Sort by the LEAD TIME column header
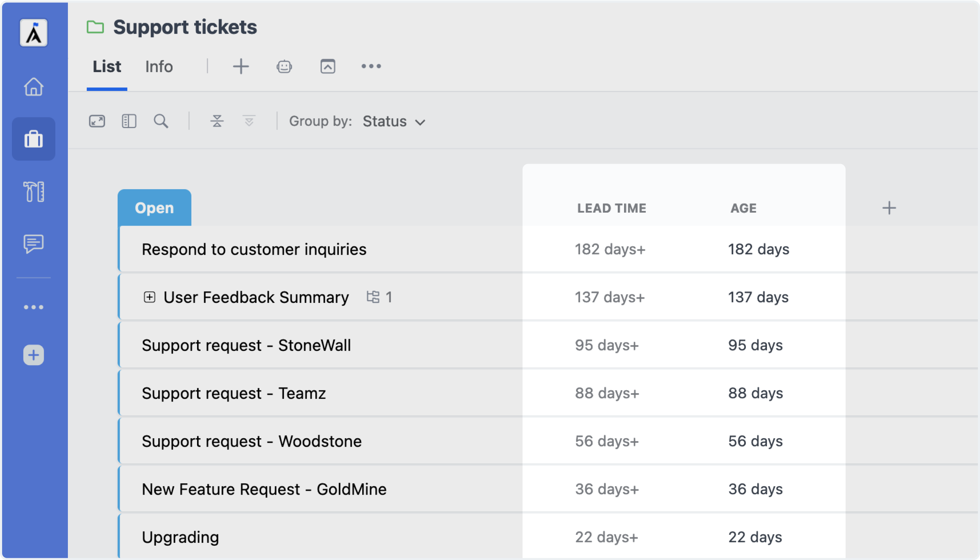The image size is (980, 560). click(612, 208)
